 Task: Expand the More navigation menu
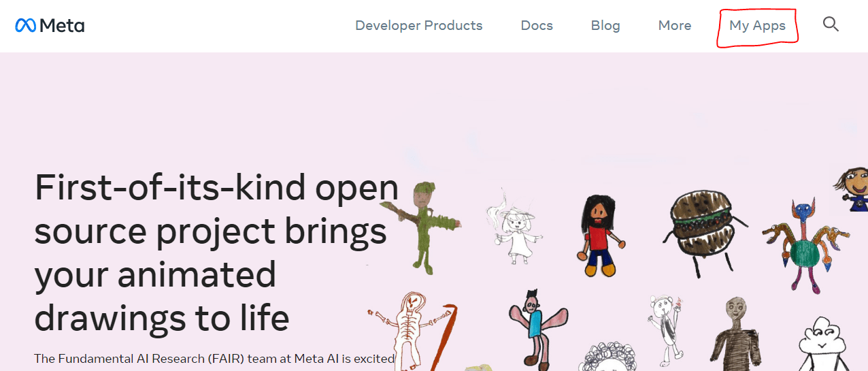click(674, 25)
